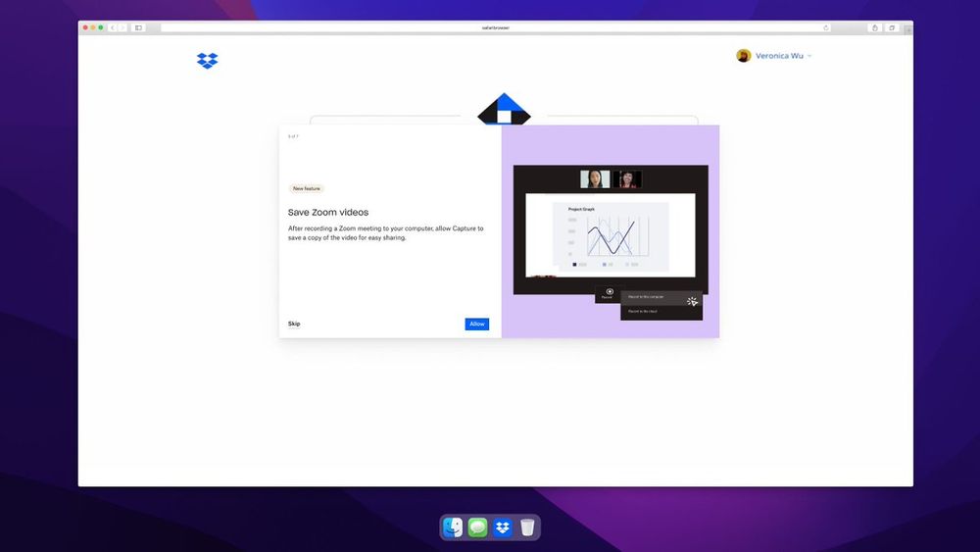Open Trash from the dock

point(527,527)
